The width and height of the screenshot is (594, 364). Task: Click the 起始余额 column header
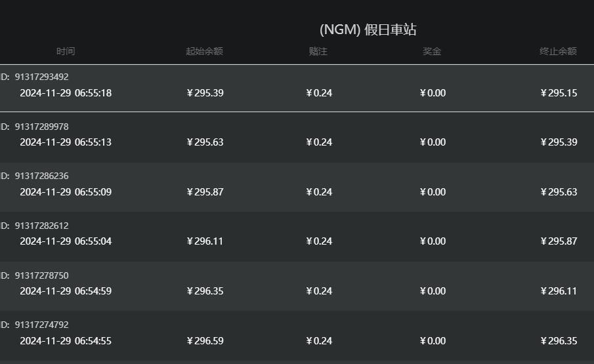[204, 51]
